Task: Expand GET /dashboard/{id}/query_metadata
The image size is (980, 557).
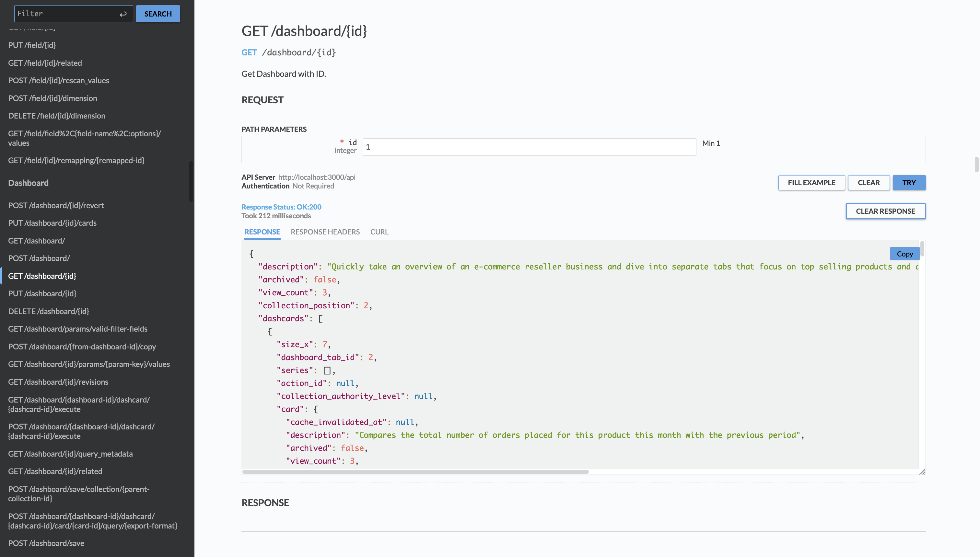Action: (70, 453)
